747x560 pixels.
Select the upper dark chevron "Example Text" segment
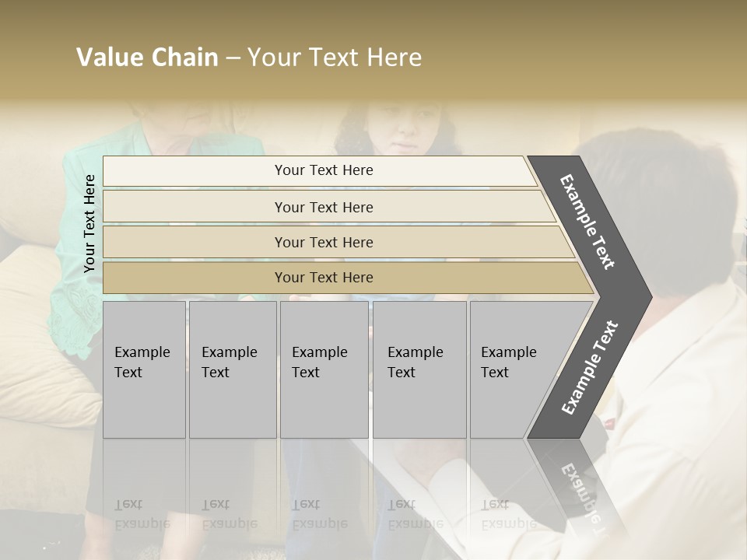click(x=590, y=222)
